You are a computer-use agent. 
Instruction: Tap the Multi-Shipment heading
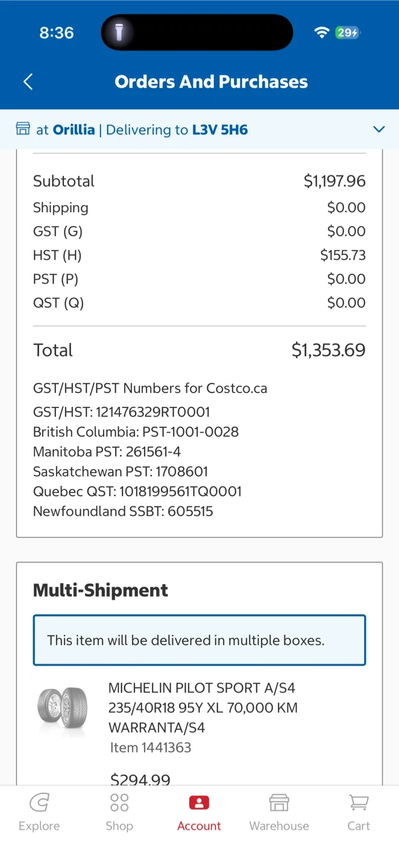(101, 590)
